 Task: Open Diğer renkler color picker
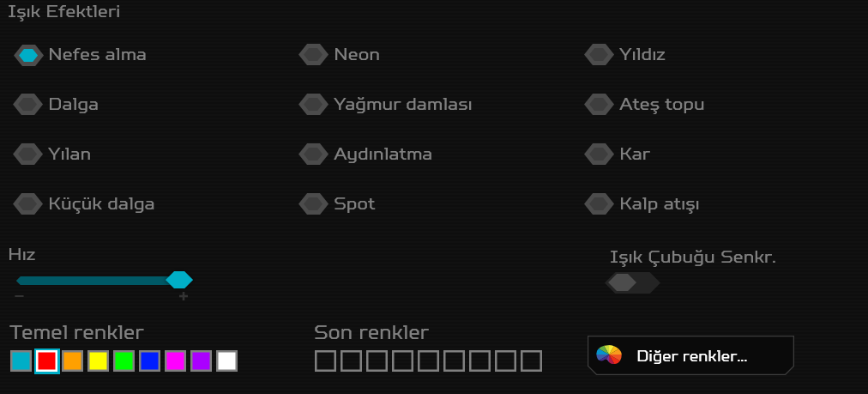(x=690, y=356)
